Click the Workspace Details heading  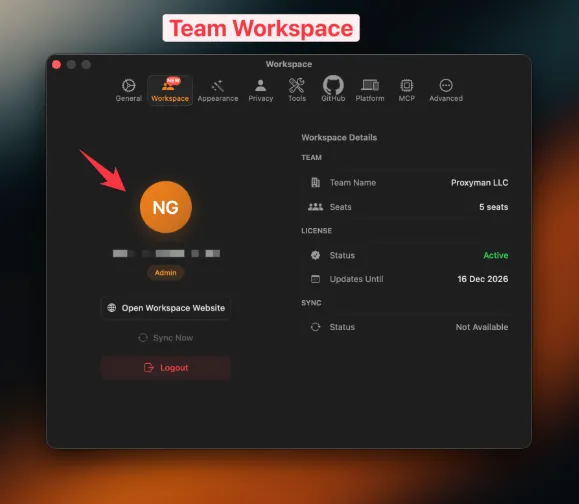click(339, 137)
